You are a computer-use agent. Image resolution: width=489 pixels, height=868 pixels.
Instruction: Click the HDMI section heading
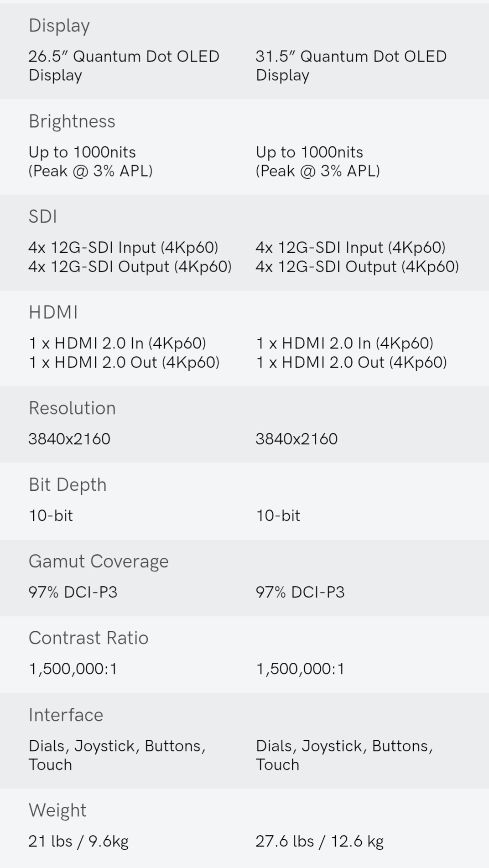53,312
